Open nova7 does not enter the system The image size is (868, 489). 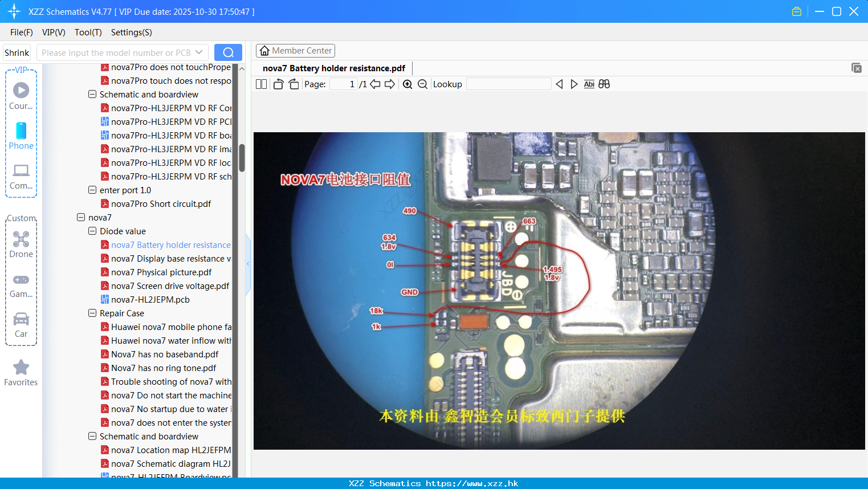(171, 422)
